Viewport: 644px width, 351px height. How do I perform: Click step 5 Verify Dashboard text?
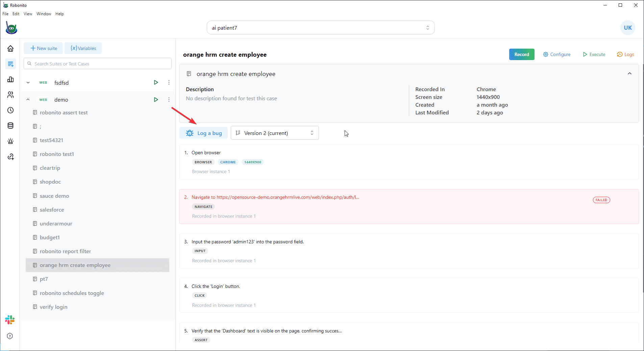(409, 333)
